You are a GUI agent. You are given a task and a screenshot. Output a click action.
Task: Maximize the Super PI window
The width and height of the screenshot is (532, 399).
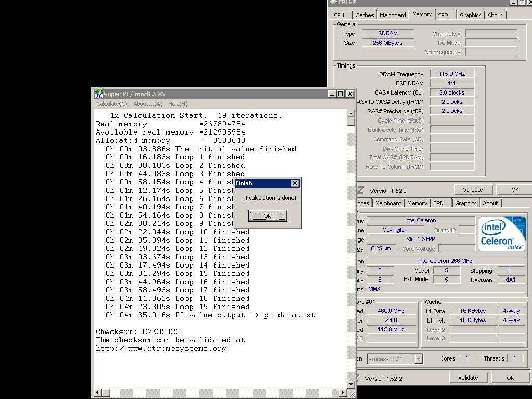point(341,94)
